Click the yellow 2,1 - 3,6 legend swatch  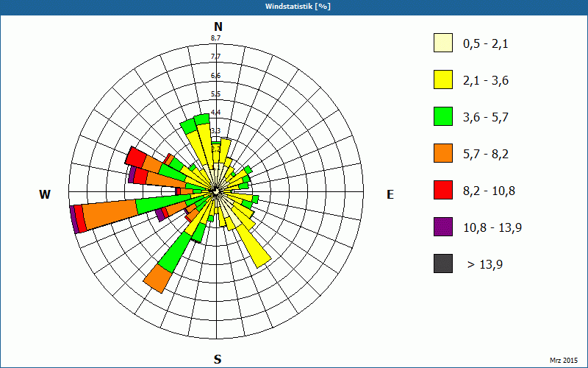click(x=443, y=79)
